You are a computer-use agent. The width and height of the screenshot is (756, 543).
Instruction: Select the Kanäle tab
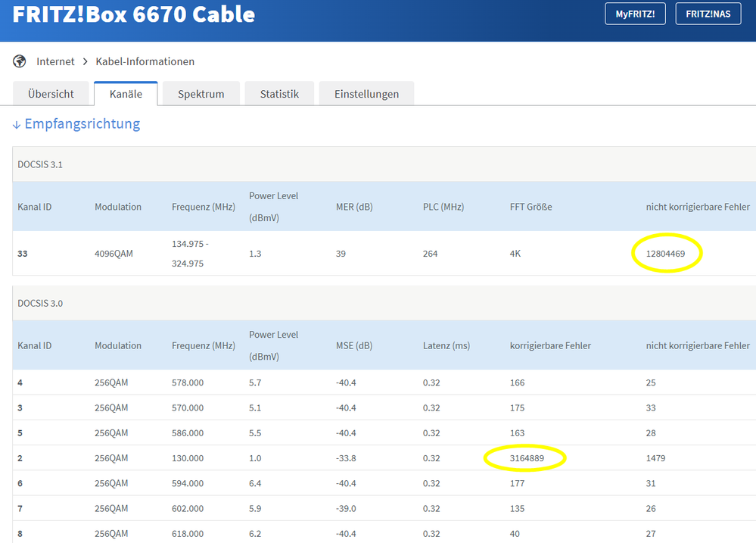(x=126, y=94)
